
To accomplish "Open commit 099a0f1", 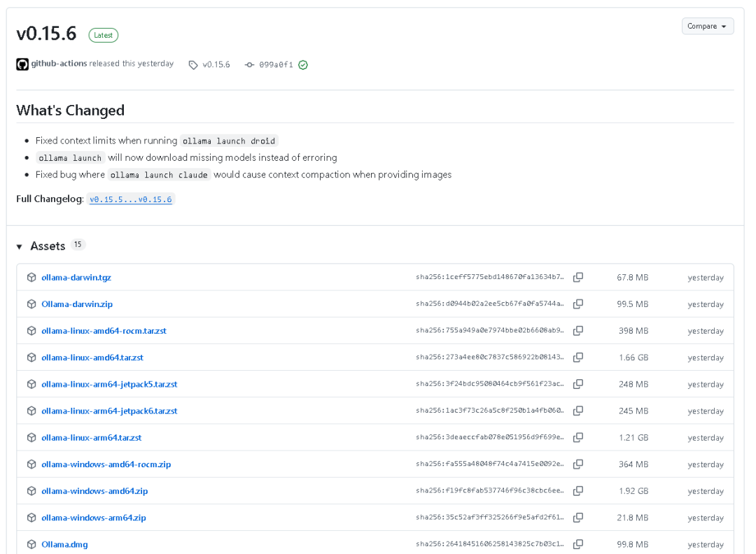I will click(276, 64).
